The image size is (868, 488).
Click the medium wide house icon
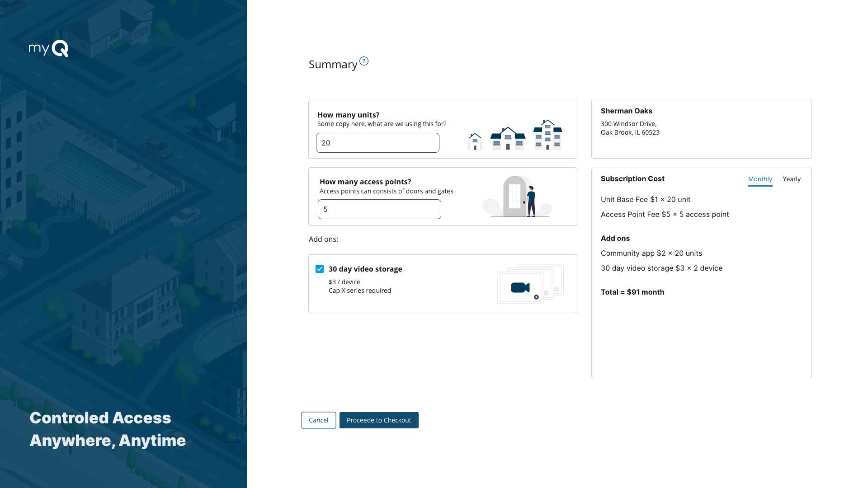click(508, 138)
